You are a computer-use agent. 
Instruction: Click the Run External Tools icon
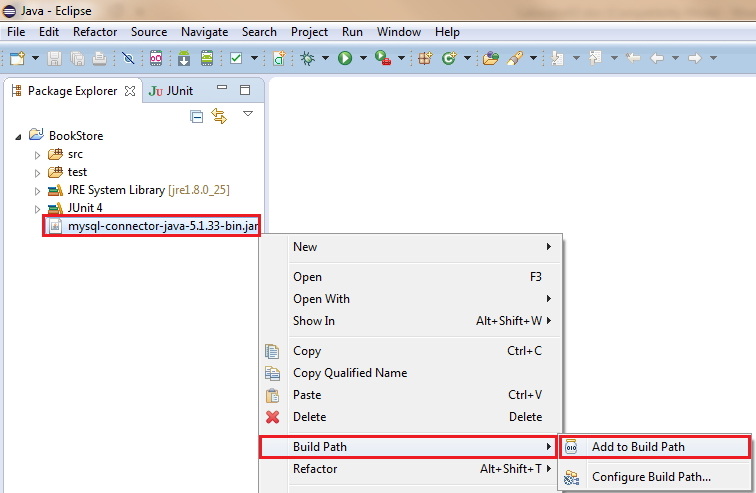(383, 58)
